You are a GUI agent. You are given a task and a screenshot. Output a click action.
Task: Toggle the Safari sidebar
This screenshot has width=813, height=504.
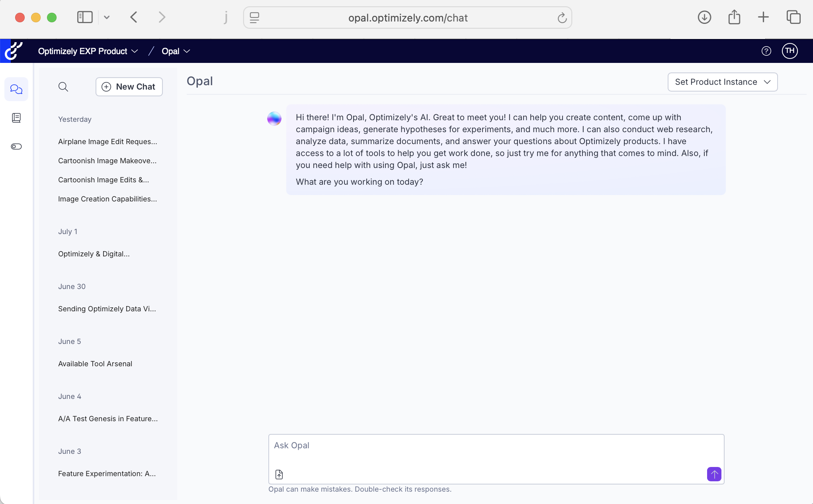point(84,17)
